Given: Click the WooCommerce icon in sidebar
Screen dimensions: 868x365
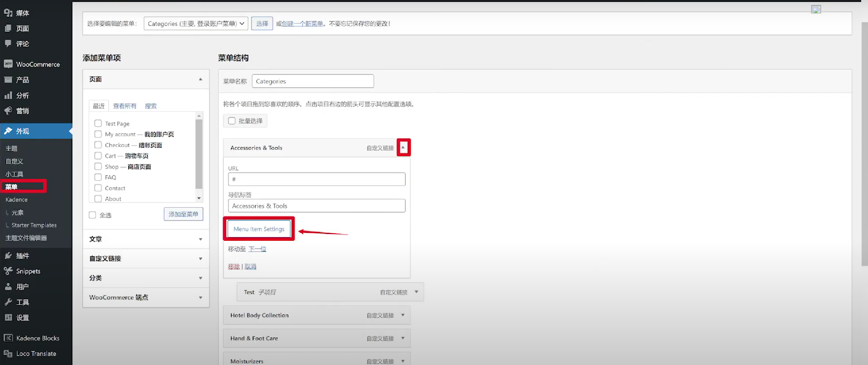Looking at the screenshot, I should point(8,64).
